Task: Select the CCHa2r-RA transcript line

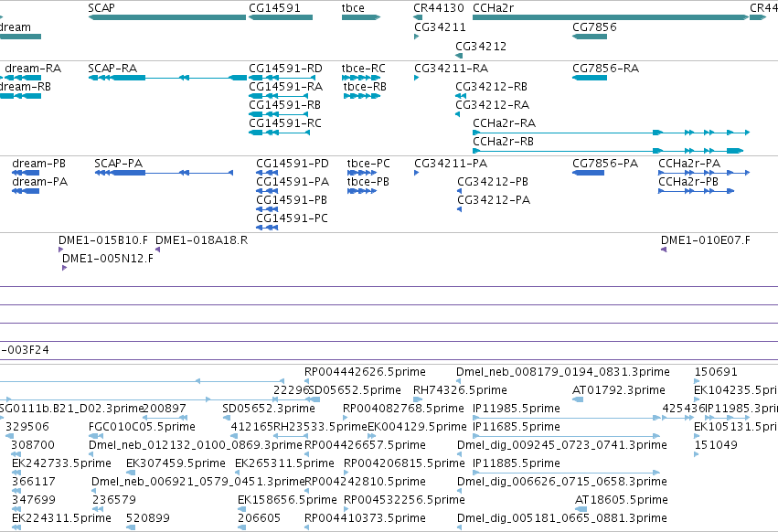Action: (611, 133)
